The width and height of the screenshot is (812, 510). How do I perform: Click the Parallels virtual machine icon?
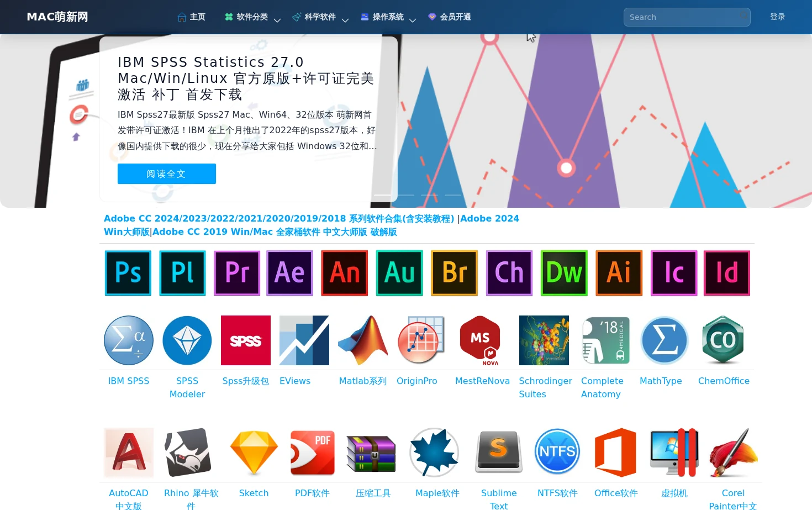click(x=674, y=453)
